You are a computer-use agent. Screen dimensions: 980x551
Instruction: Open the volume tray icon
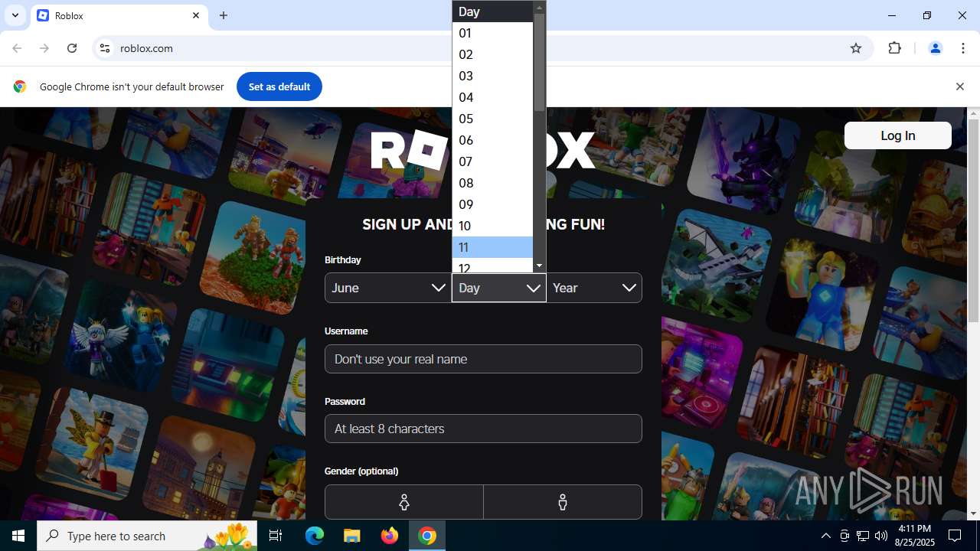click(881, 536)
